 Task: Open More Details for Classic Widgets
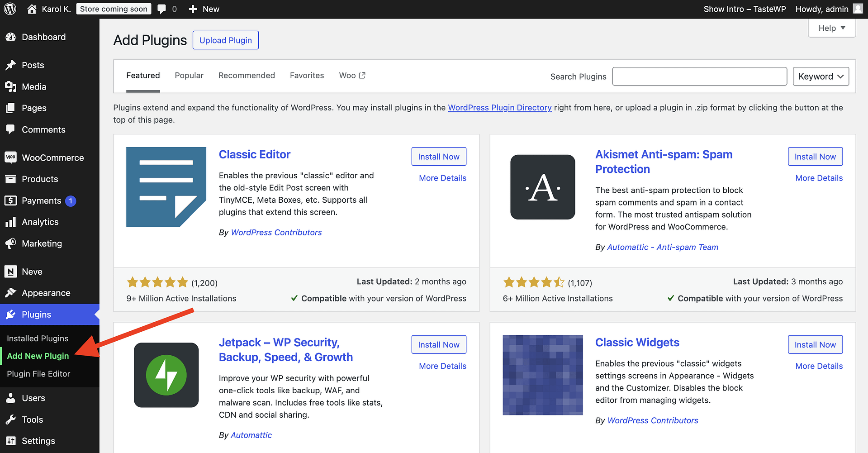click(819, 366)
